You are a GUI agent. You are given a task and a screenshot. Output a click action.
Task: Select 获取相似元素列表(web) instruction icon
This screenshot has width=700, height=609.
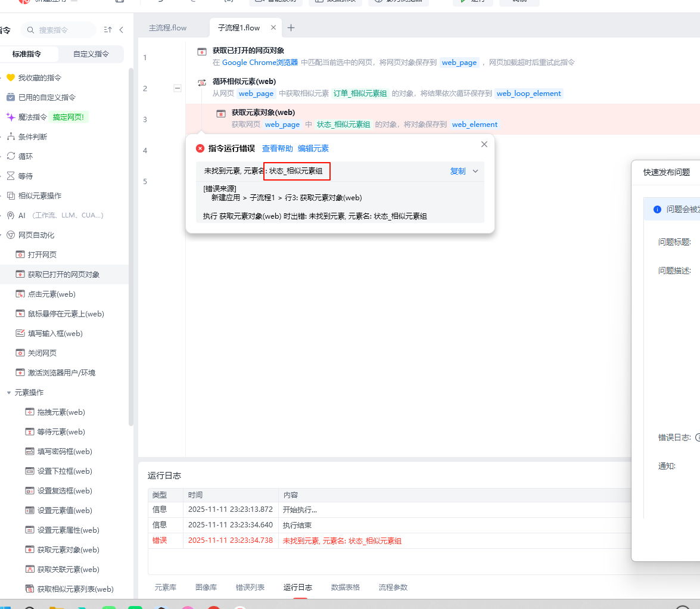pyautogui.click(x=29, y=589)
